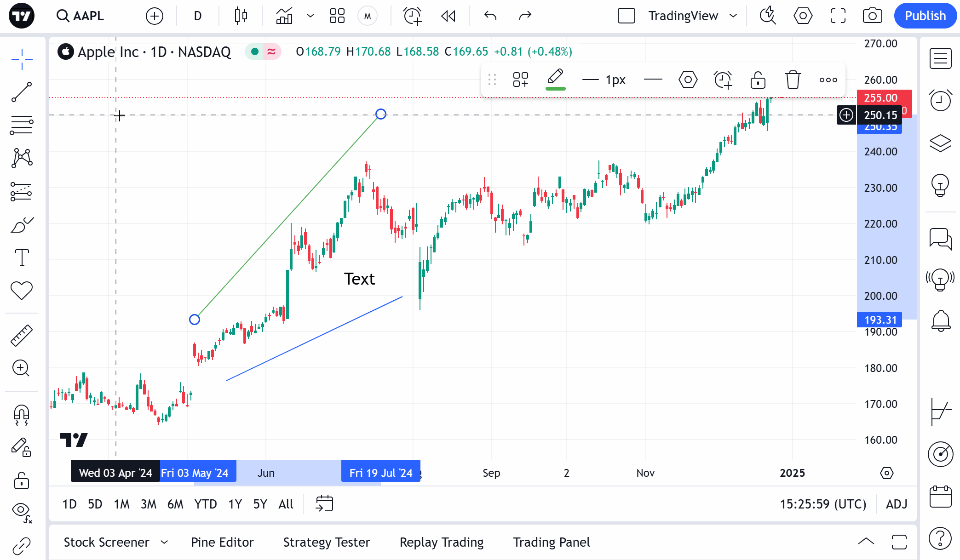The width and height of the screenshot is (960, 560).
Task: Expand the Stock Screener dropdown
Action: tap(164, 543)
